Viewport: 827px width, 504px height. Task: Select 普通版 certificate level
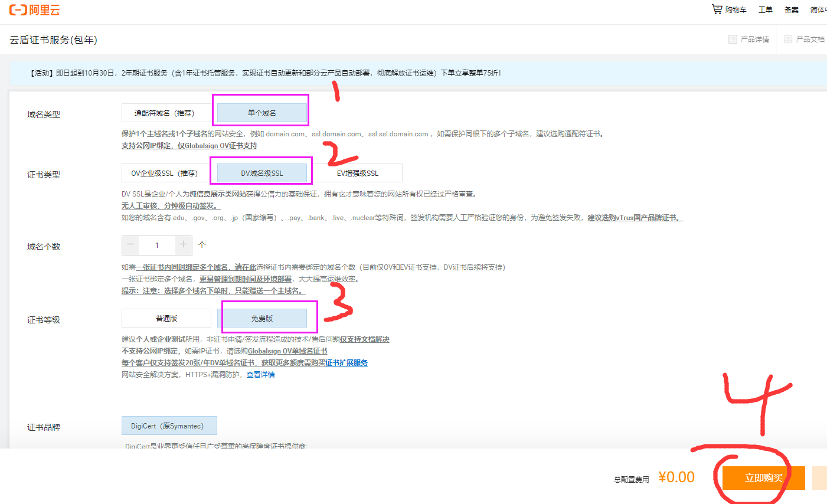166,318
